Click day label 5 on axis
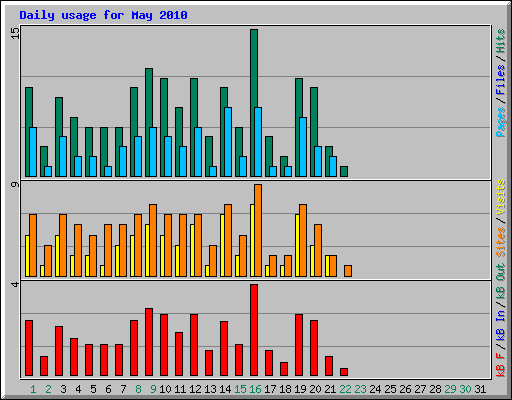Screen dimensions: 512x400 pyautogui.click(x=93, y=389)
